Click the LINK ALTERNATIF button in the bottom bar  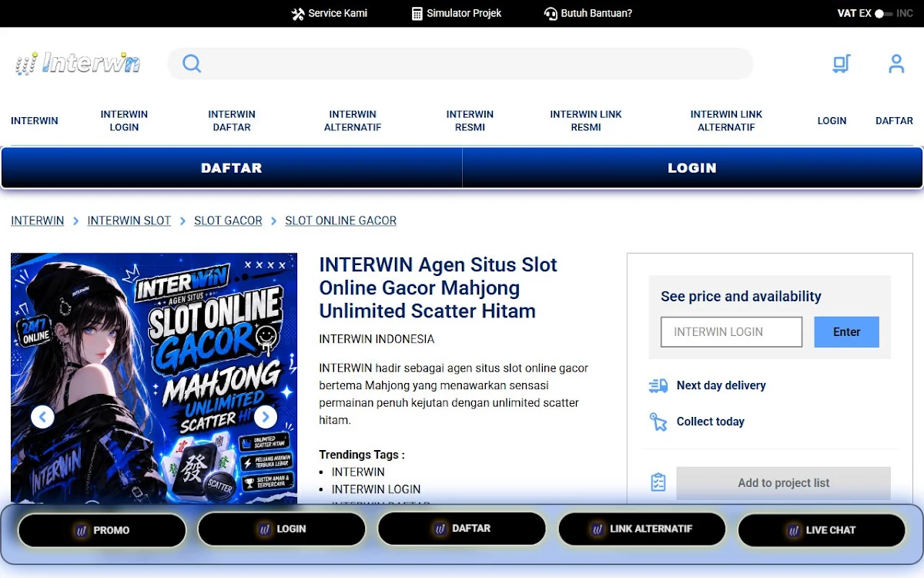[x=642, y=529]
